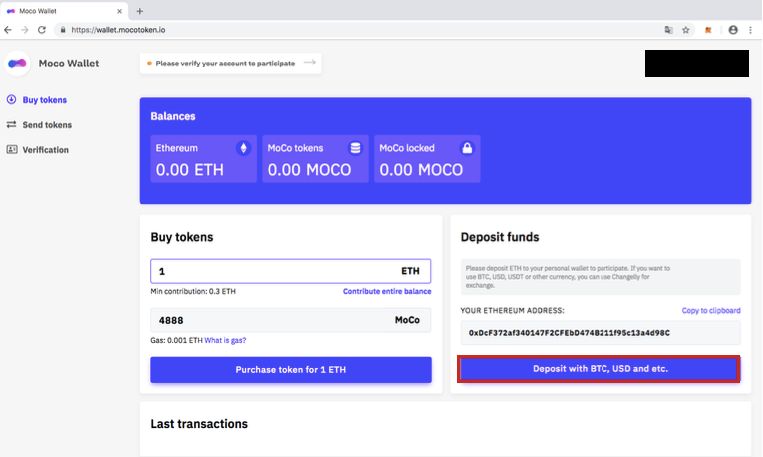Click the MoCo locked padlock icon
Screen dimensions: 763x457
(x=467, y=148)
